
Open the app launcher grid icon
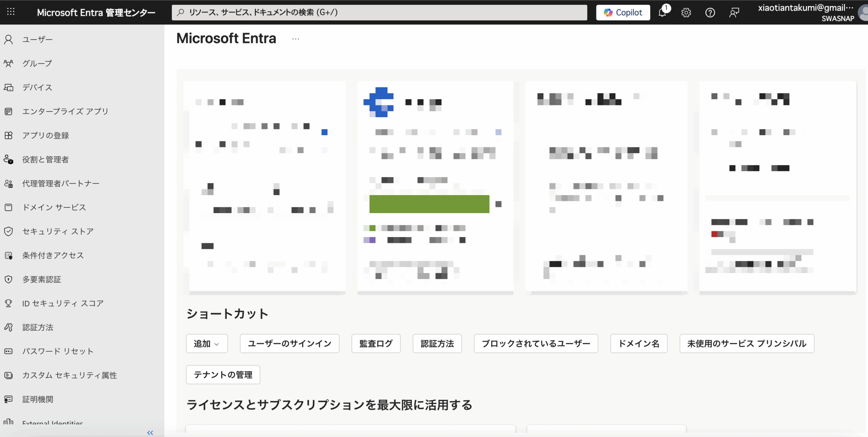(11, 12)
